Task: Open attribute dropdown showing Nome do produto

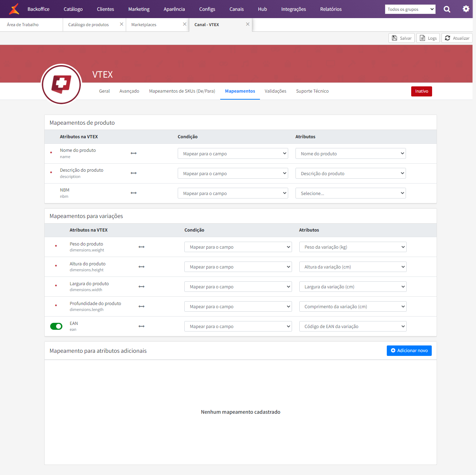Action: (x=351, y=154)
